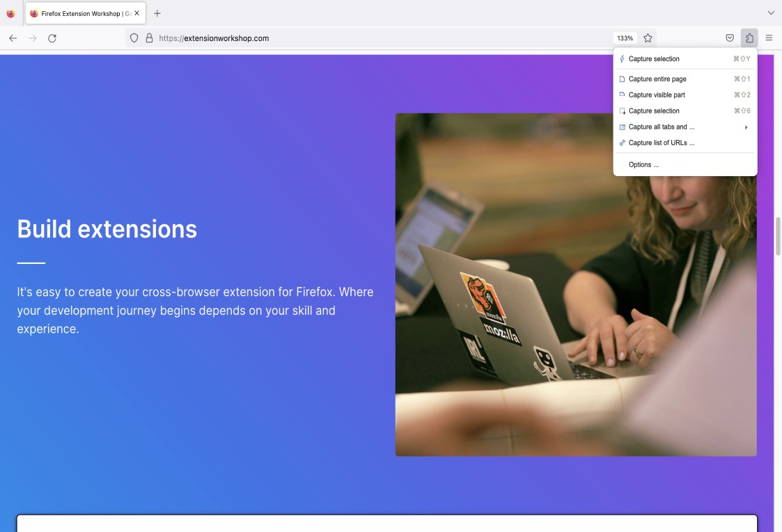Click the browser back arrow

[13, 38]
